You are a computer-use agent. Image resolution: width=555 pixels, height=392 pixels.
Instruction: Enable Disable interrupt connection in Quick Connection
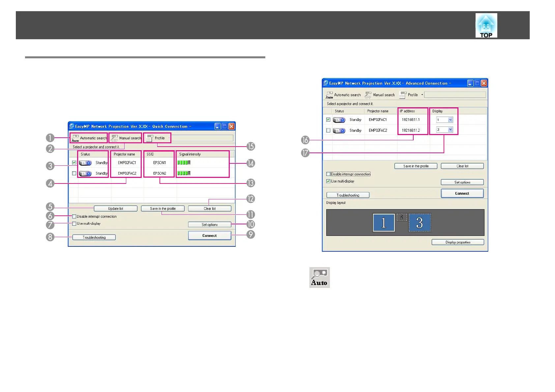(x=74, y=216)
